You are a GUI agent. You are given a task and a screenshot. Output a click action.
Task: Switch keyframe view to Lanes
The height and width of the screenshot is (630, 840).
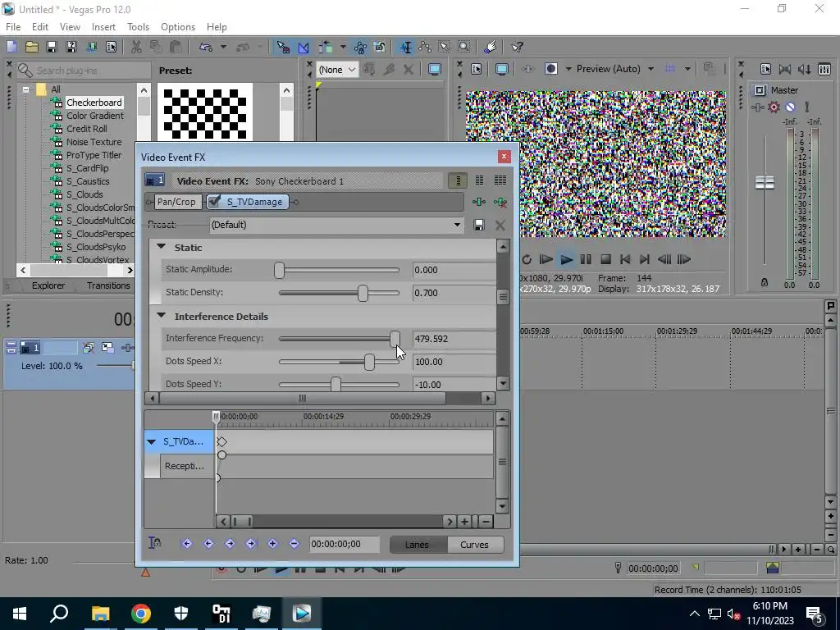click(417, 545)
